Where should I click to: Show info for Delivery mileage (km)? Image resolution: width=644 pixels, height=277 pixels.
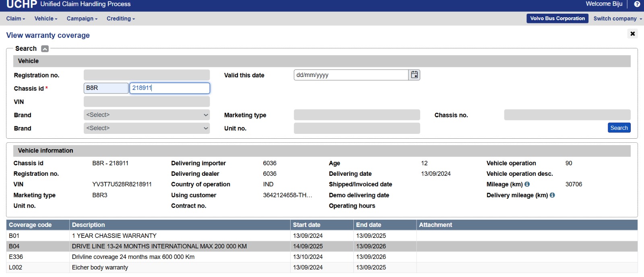coord(552,195)
